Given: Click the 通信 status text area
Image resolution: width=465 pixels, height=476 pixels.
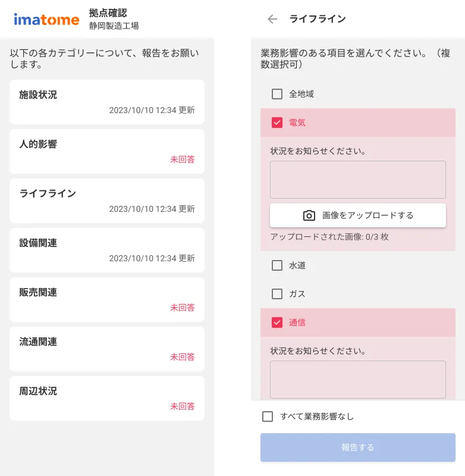Looking at the screenshot, I should pos(357,379).
